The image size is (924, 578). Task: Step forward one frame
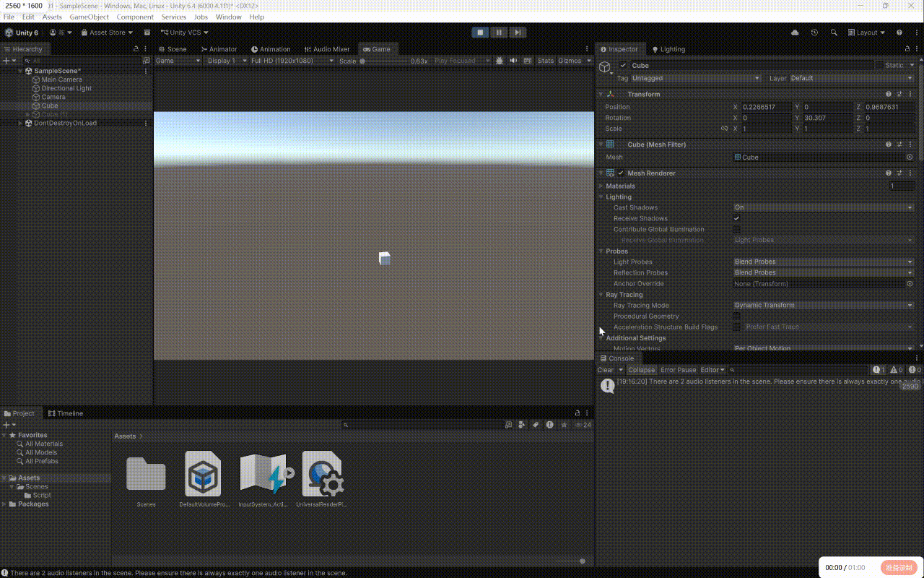point(518,33)
